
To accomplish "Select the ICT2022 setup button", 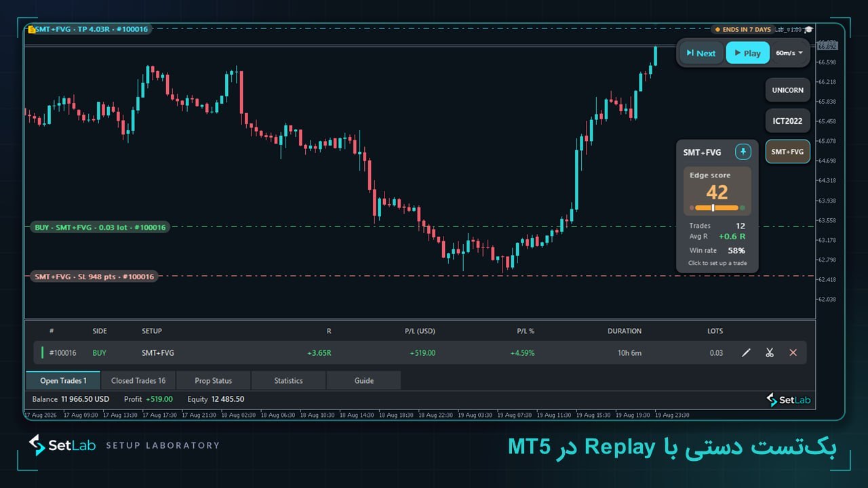I will click(x=787, y=121).
